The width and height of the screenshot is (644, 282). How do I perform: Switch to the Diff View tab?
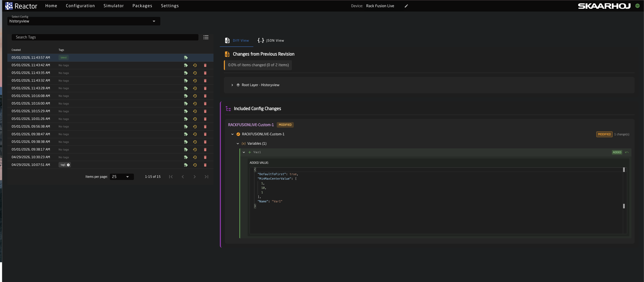pyautogui.click(x=237, y=40)
